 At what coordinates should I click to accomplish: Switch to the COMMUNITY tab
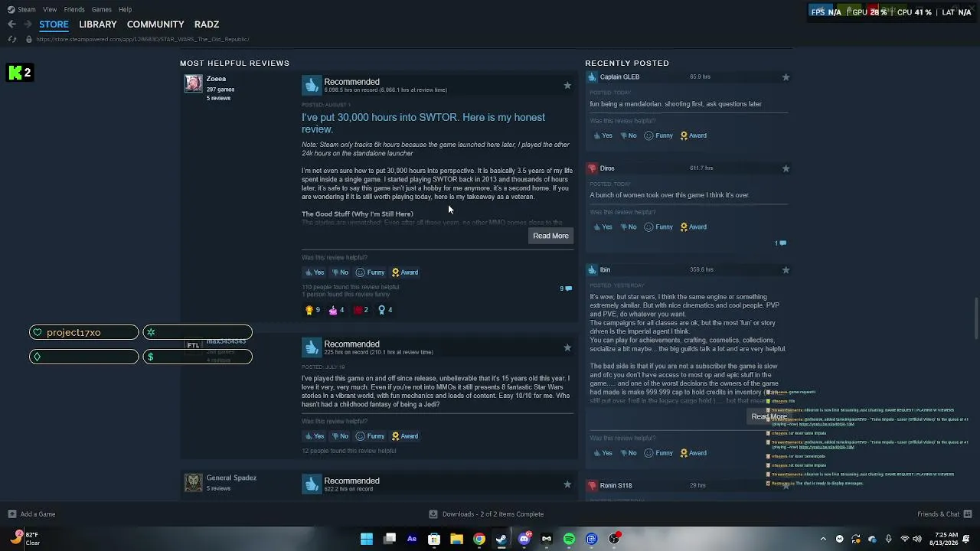[x=155, y=24]
